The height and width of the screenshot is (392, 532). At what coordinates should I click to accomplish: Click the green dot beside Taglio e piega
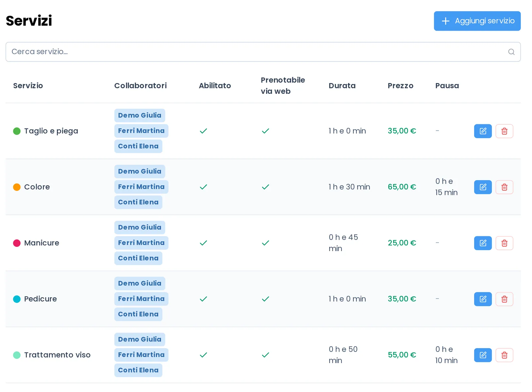click(x=17, y=131)
